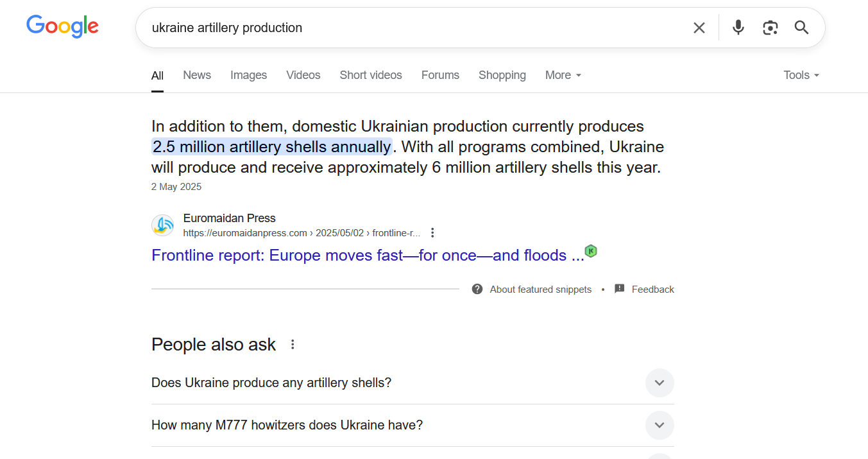
Task: Open Google Lens image search icon
Action: tap(770, 28)
